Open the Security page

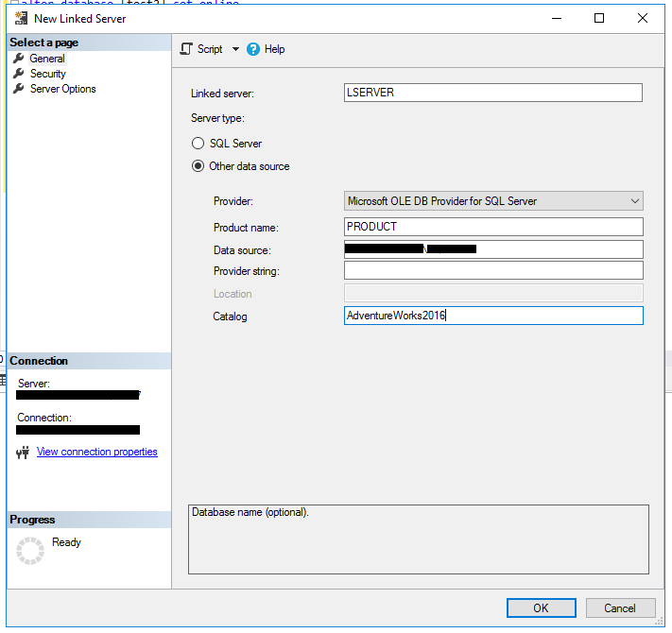(x=47, y=74)
